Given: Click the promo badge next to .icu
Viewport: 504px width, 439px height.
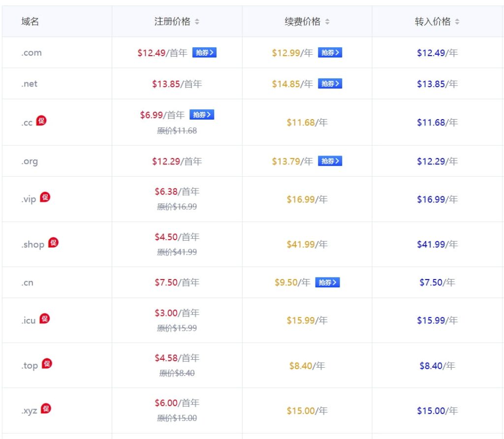Looking at the screenshot, I should tap(45, 318).
